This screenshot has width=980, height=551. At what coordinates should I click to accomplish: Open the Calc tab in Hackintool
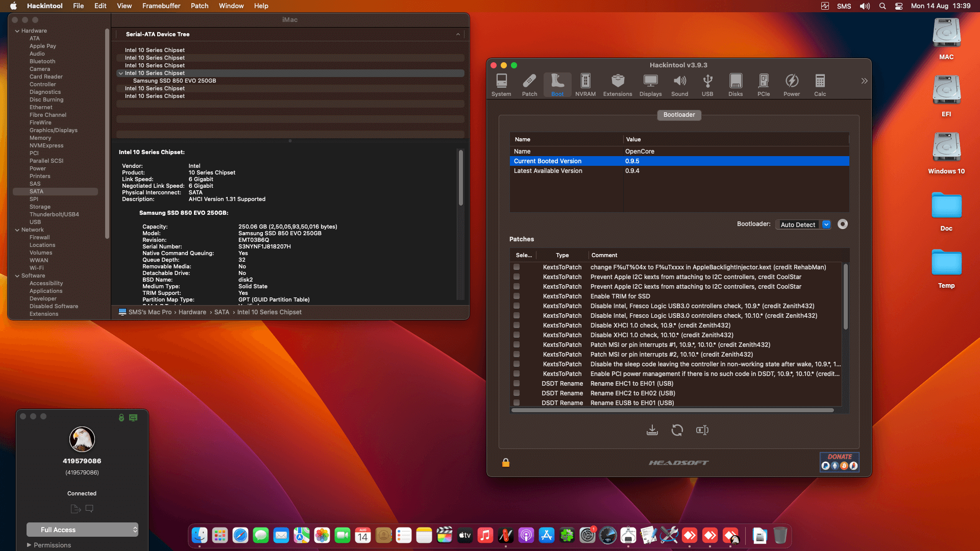820,85
